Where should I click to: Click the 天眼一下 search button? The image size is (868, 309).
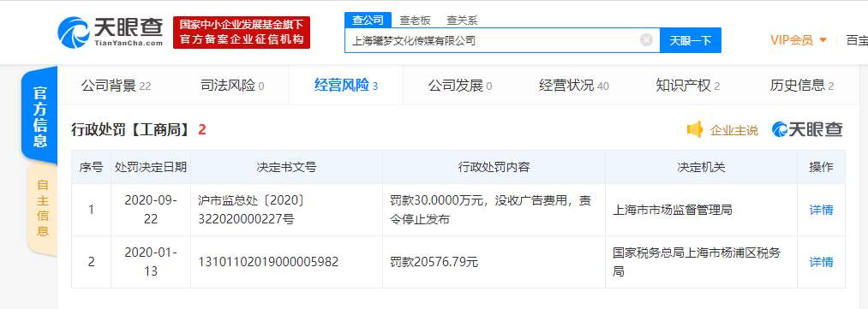coord(691,40)
